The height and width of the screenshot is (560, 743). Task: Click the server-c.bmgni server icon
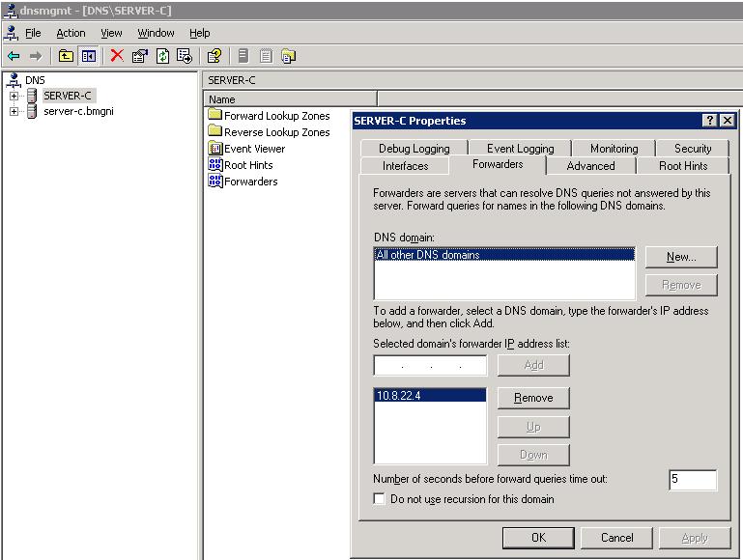coord(32,111)
